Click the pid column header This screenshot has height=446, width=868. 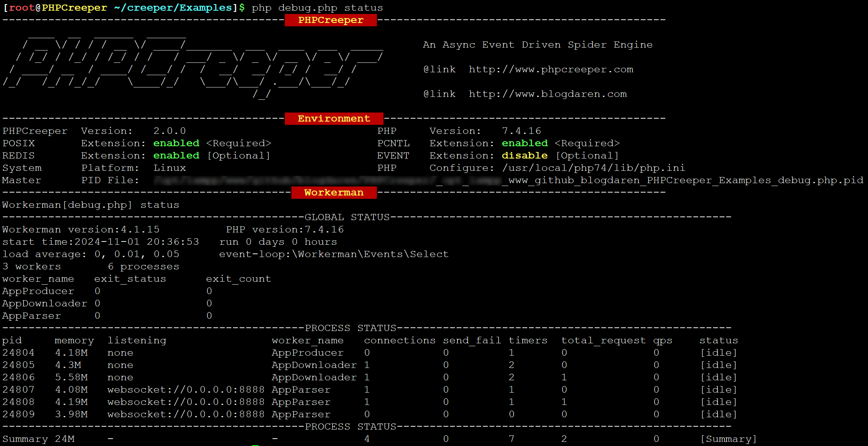click(x=12, y=340)
